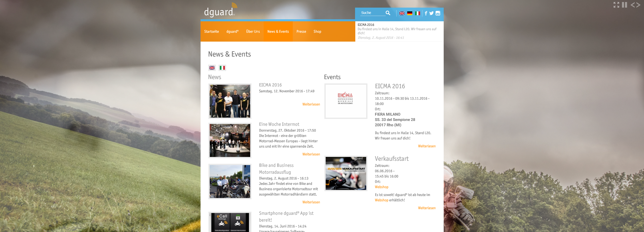Show previous background image arrow
Viewport: 644px width, 232px height.
[x=633, y=5]
